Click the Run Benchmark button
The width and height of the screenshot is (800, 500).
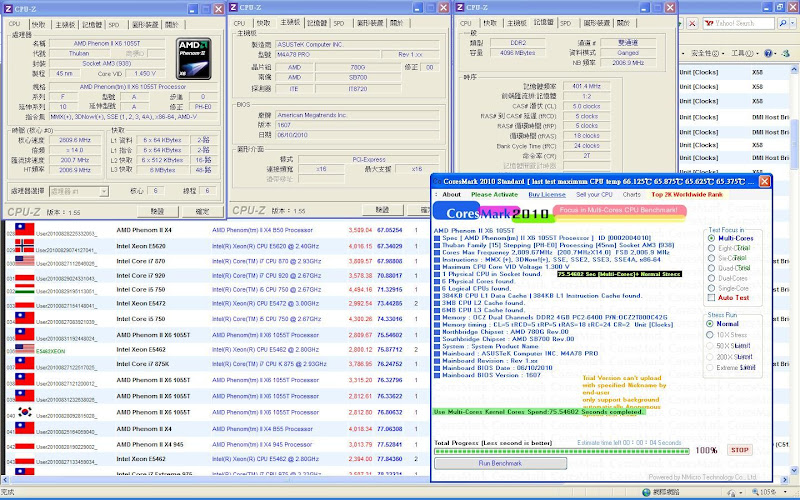(501, 463)
